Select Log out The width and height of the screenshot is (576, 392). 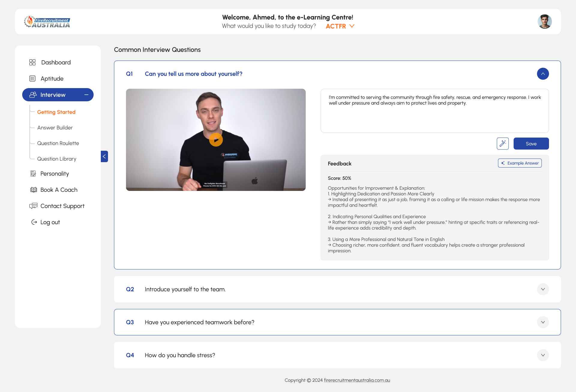click(x=50, y=222)
